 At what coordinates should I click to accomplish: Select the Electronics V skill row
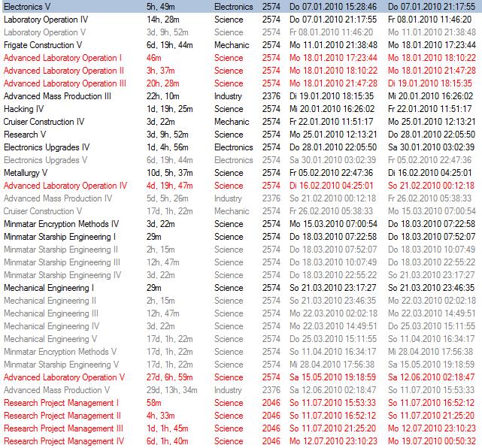pos(242,7)
